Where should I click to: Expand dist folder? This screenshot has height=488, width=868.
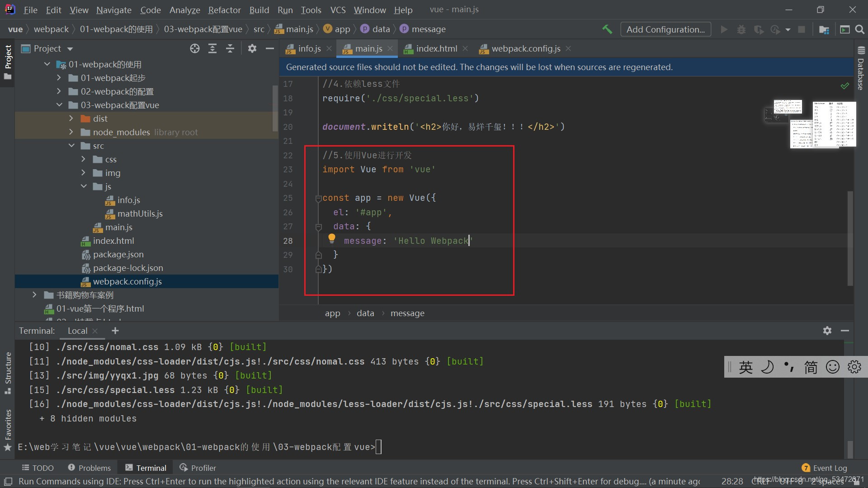71,118
